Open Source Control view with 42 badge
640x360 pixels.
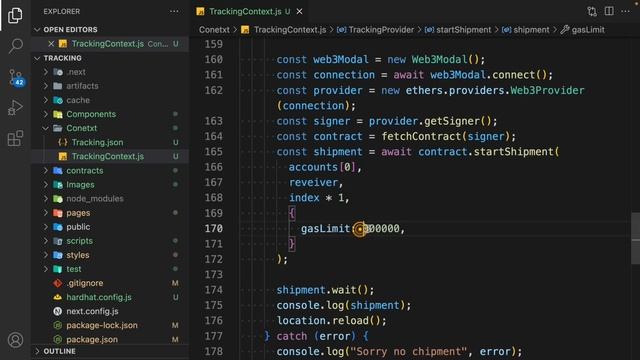coord(16,77)
